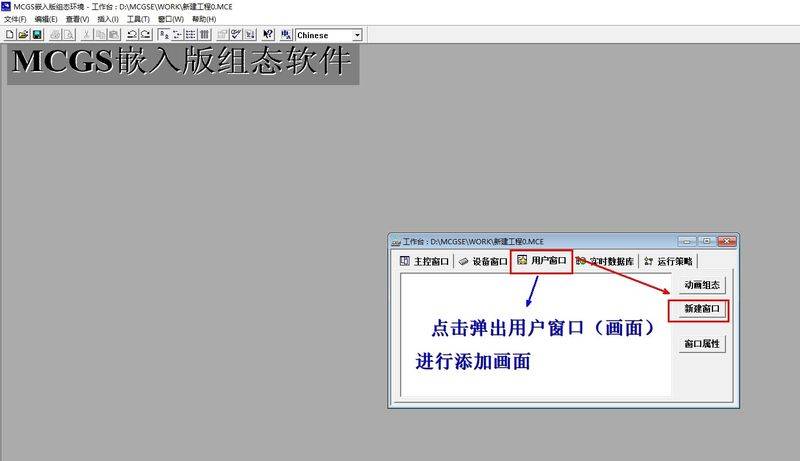This screenshot has height=461, width=800.
Task: Click the Copy toolbar icon
Action: pyautogui.click(x=101, y=35)
